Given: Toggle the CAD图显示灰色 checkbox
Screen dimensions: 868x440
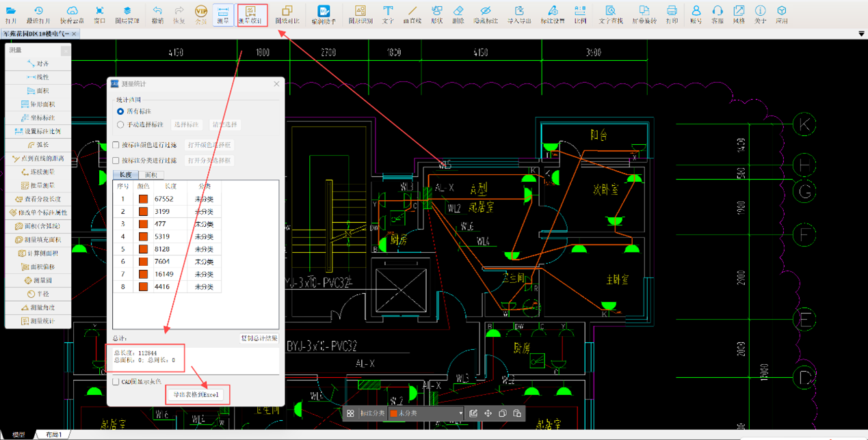Looking at the screenshot, I should click(x=116, y=382).
